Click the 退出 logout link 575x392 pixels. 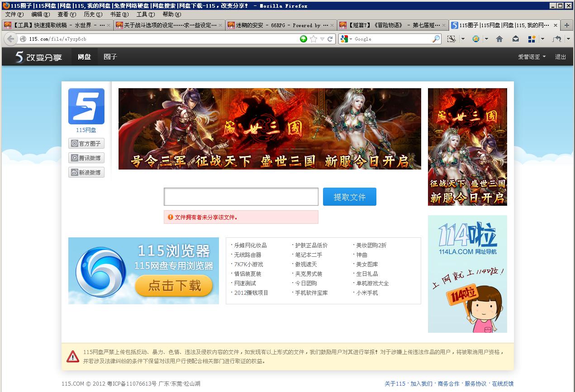(x=561, y=57)
